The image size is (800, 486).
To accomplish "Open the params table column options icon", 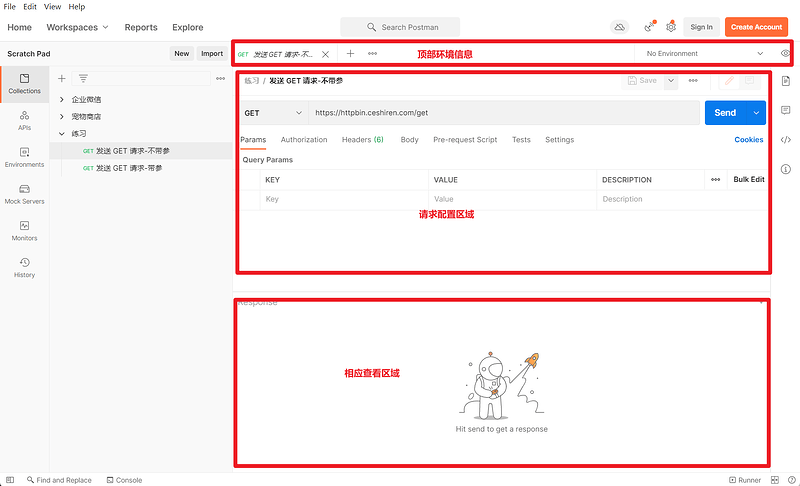I will [x=715, y=180].
